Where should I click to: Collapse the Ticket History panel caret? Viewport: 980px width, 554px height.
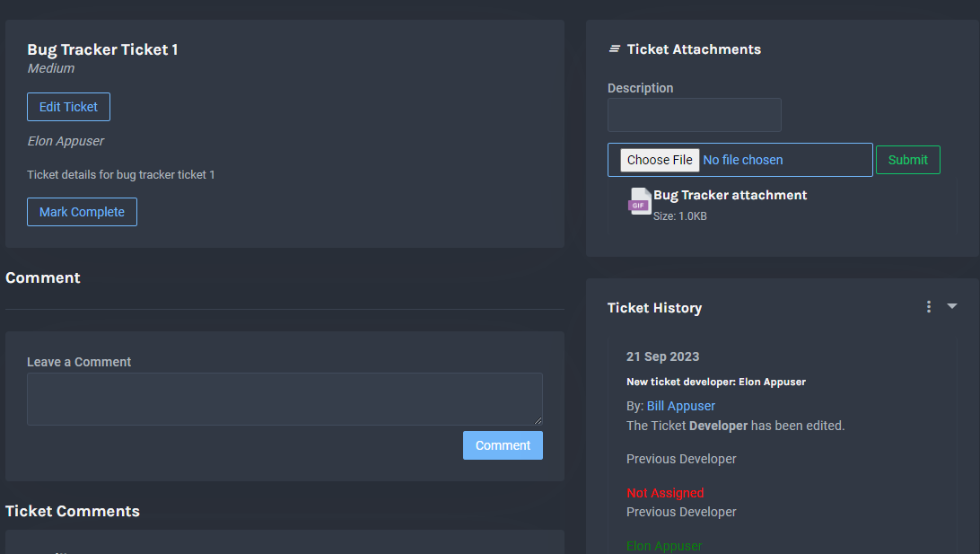click(x=952, y=306)
